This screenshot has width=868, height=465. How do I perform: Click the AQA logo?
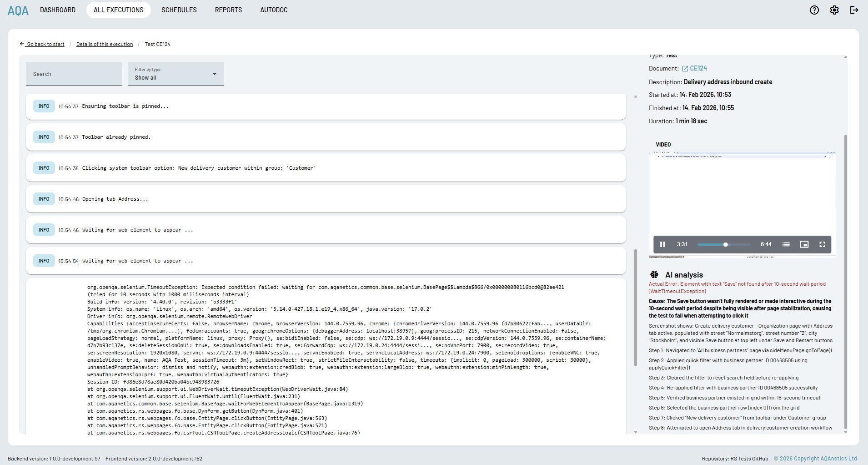18,10
